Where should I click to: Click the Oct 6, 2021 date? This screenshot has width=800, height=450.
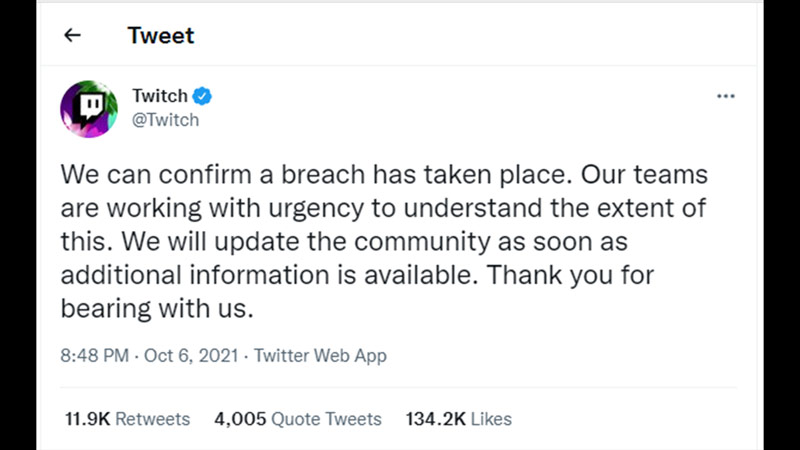coord(191,355)
